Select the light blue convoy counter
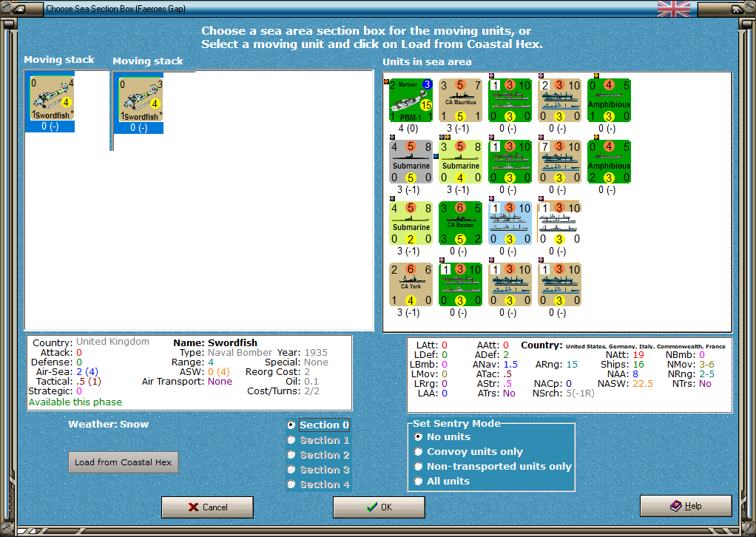The image size is (756, 537). point(510,223)
